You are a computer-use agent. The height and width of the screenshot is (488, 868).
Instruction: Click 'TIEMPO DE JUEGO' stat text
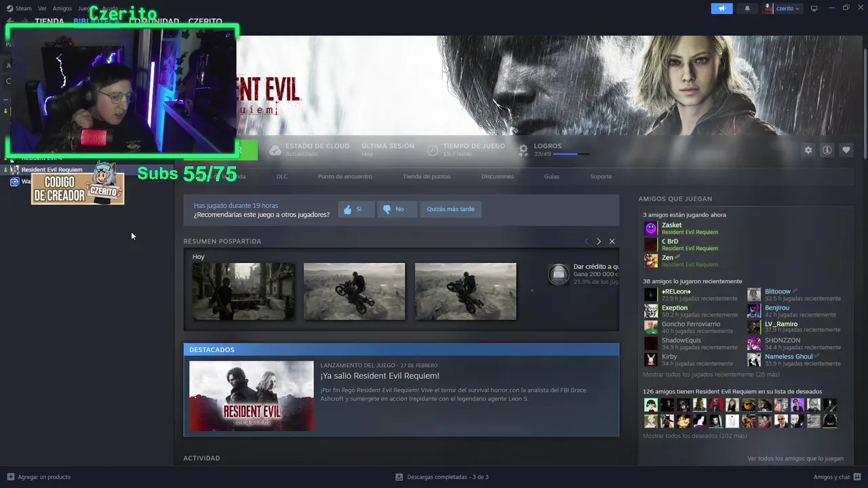coord(474,146)
